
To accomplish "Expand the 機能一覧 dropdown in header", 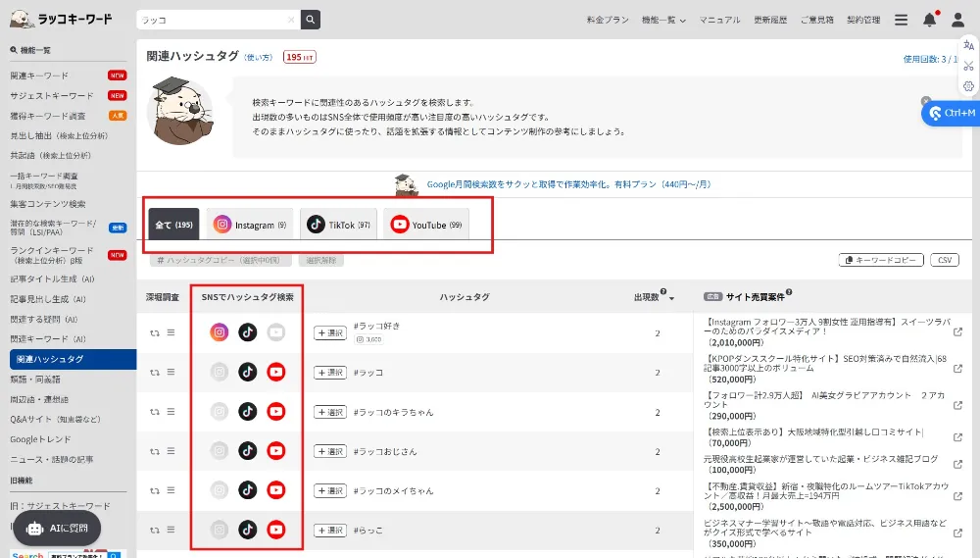I will click(x=663, y=20).
